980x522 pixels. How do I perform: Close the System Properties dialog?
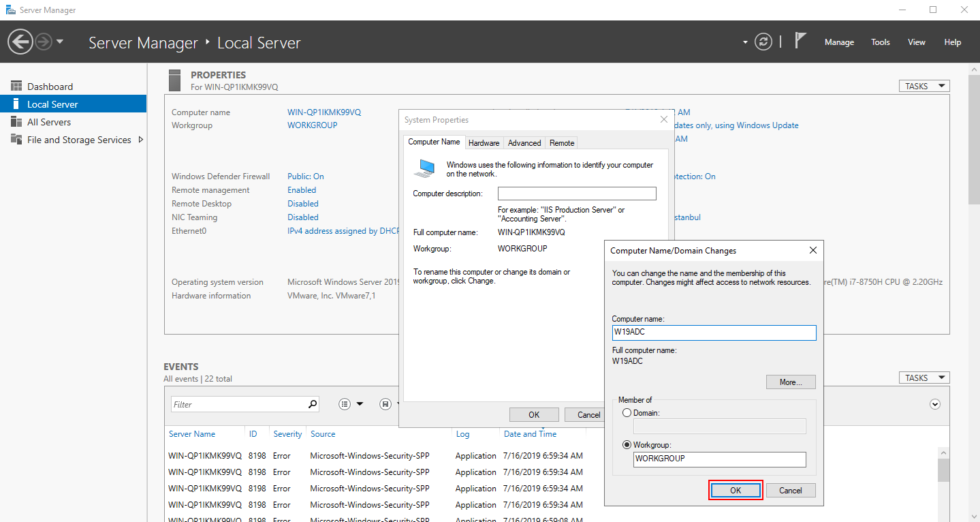coord(664,119)
